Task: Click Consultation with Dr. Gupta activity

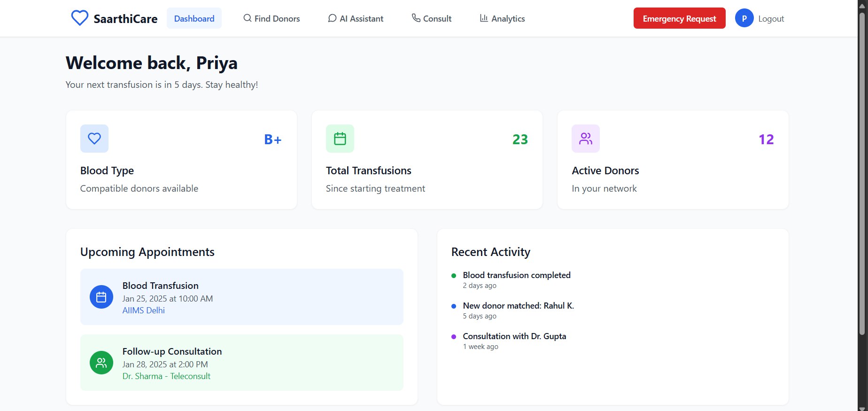Action: point(515,336)
